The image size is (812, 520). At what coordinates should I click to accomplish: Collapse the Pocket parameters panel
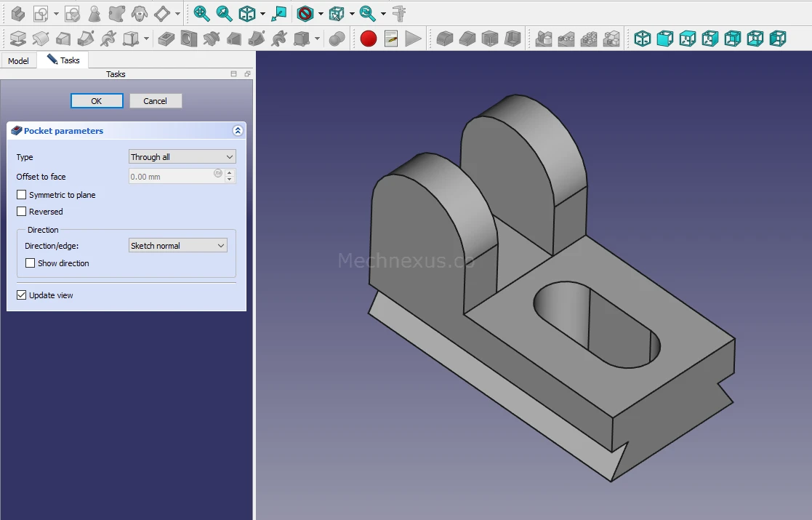(237, 131)
